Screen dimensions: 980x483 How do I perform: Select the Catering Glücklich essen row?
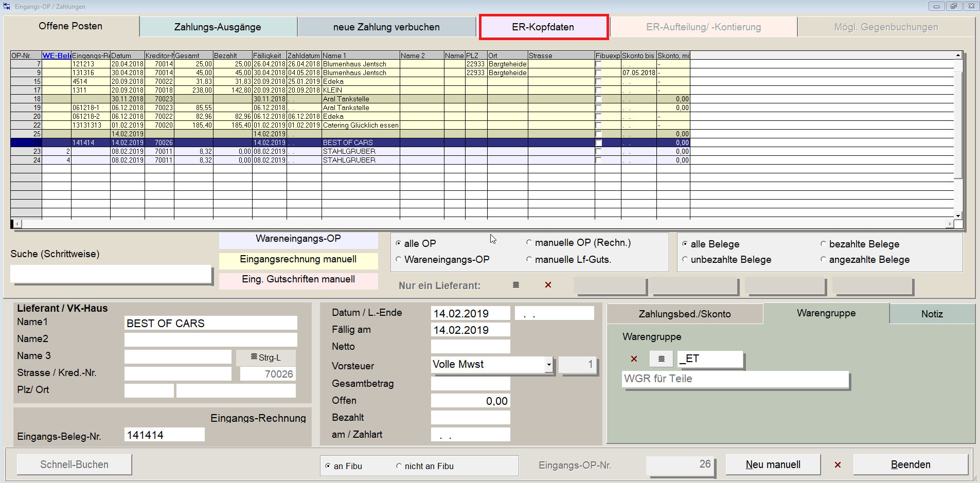350,125
